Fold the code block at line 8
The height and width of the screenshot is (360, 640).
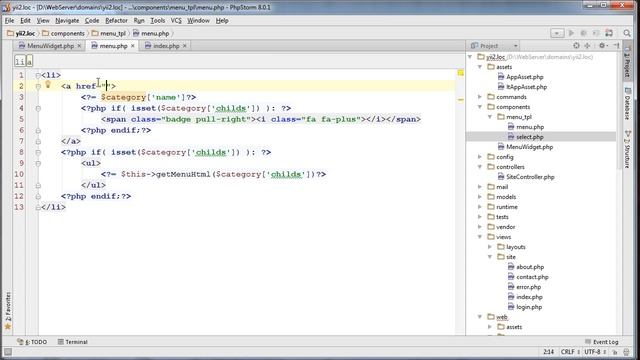(38, 152)
